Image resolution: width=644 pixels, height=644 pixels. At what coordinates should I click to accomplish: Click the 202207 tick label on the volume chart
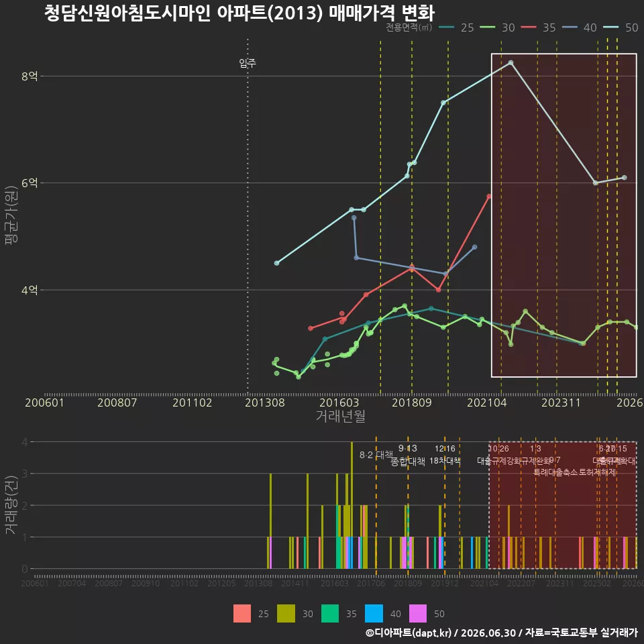pyautogui.click(x=521, y=583)
